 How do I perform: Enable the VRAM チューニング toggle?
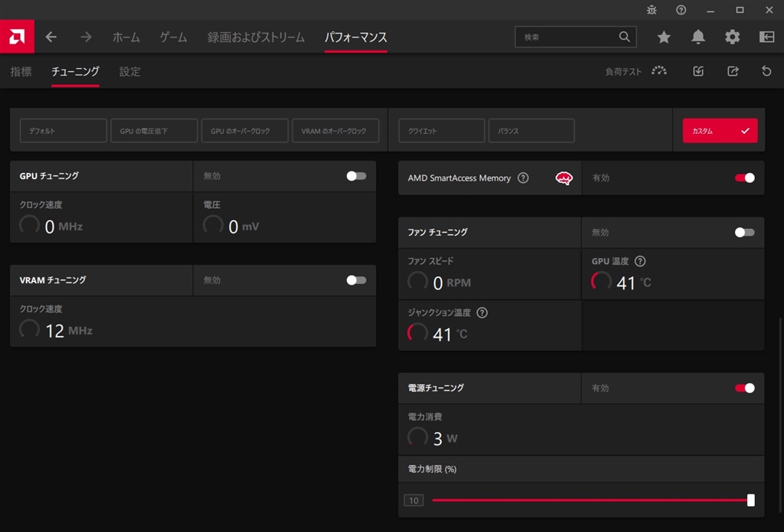click(357, 280)
